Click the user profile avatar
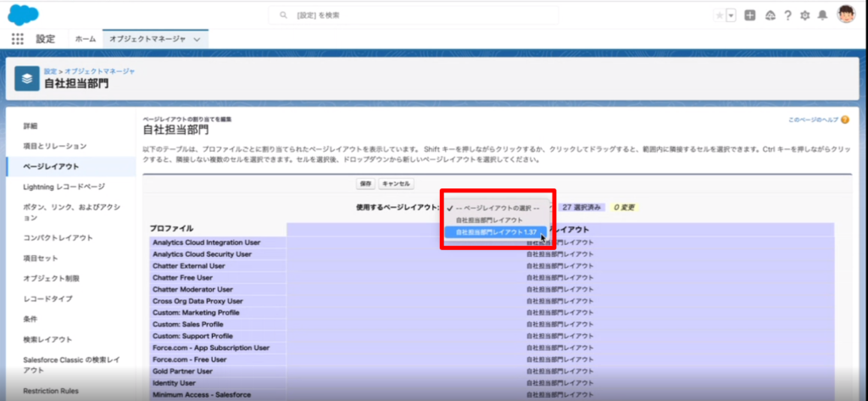Screen dimensions: 868x401 (846, 14)
